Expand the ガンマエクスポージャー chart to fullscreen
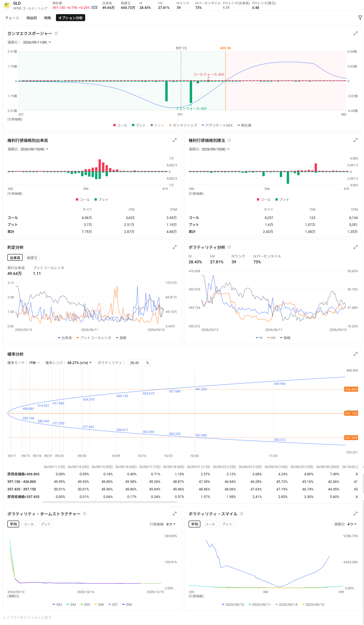Viewport: 364px width, 625px height. tap(355, 33)
